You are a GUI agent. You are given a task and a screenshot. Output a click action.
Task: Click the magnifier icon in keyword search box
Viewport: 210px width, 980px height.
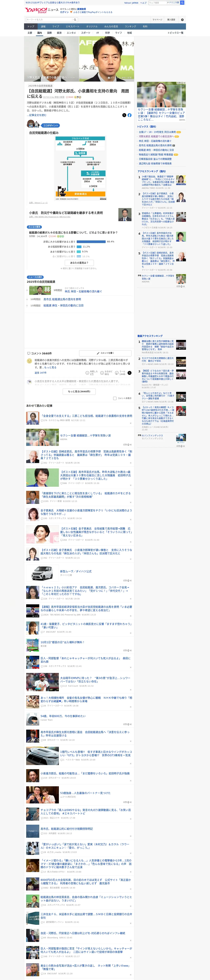(75, 20)
